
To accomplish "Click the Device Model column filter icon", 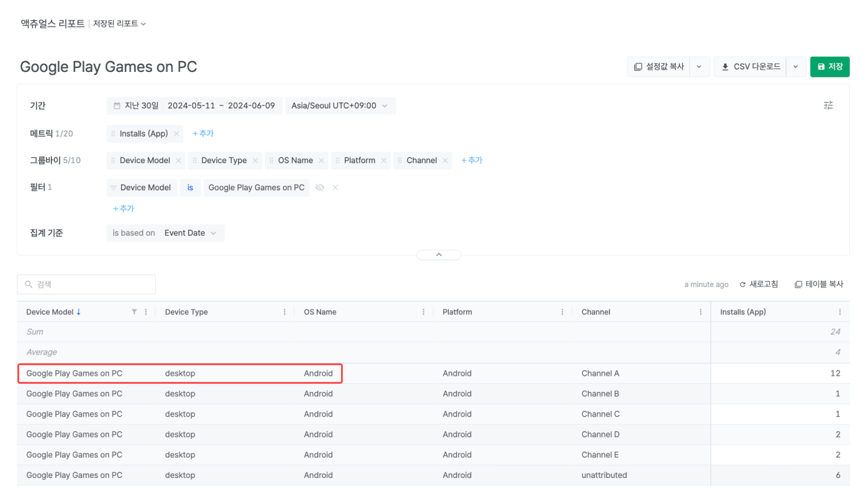I will pyautogui.click(x=134, y=312).
